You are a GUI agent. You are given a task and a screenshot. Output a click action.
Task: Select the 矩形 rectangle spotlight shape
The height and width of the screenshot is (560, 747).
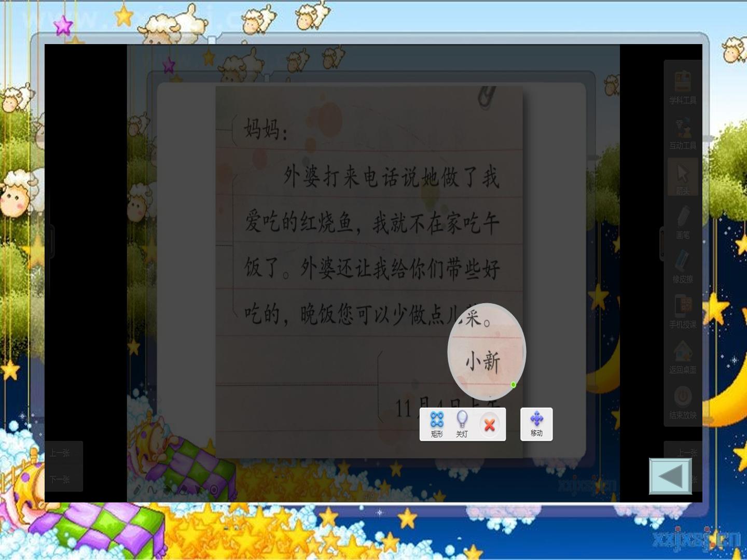[437, 424]
